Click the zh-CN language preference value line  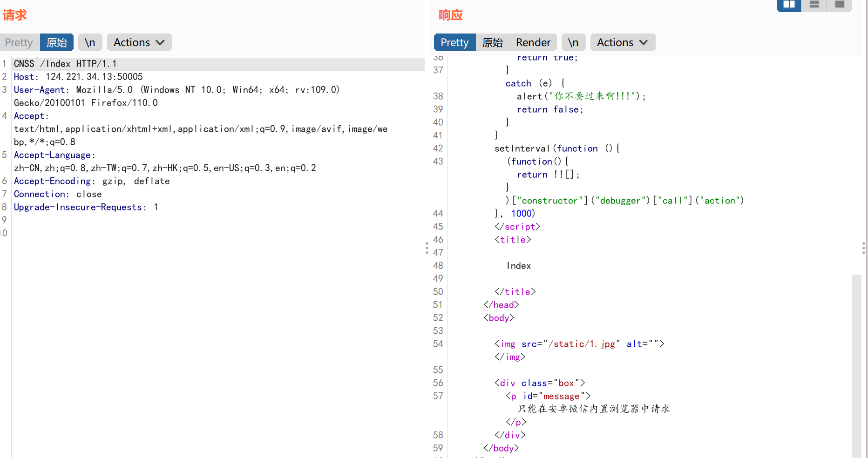click(x=165, y=168)
